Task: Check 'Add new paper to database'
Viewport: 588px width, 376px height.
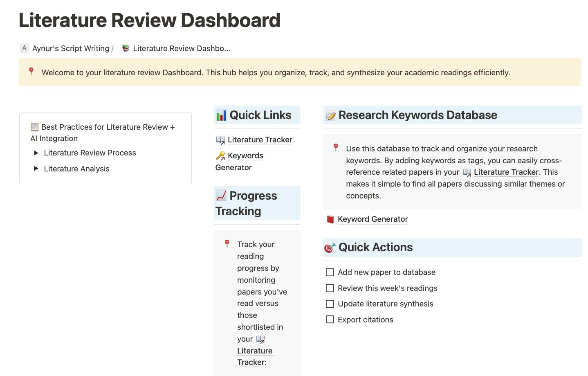Action: [x=330, y=272]
